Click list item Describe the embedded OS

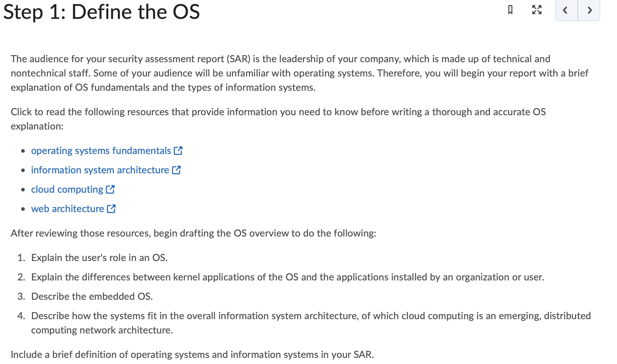tap(92, 296)
